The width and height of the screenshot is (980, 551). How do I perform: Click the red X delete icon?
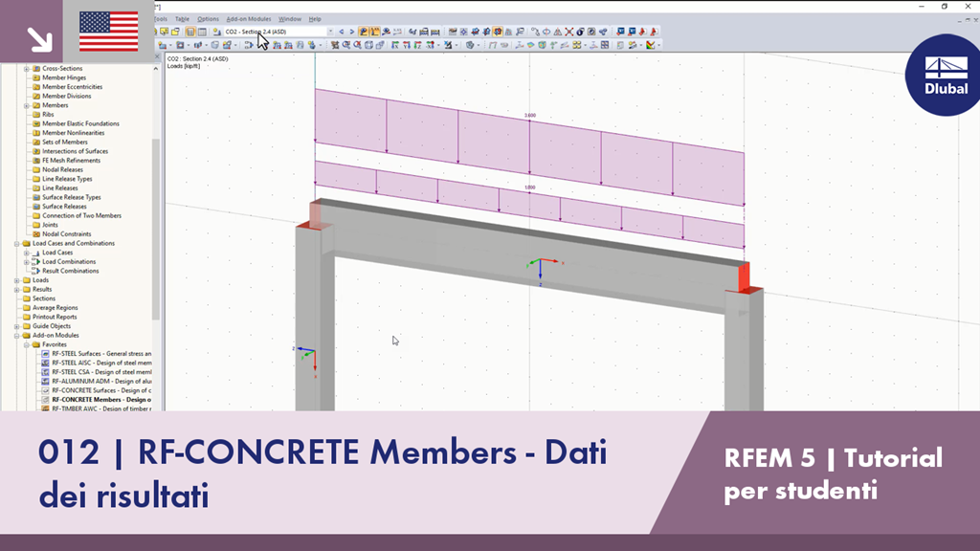pos(568,32)
